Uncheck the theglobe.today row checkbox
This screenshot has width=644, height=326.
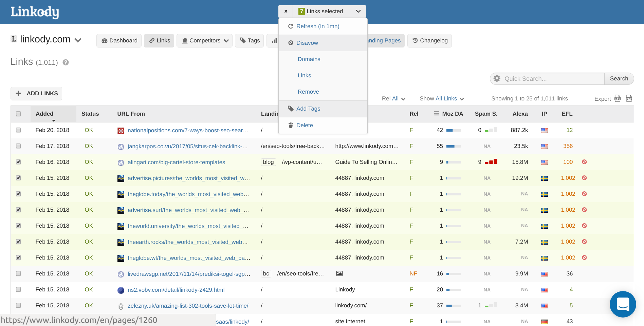(18, 194)
